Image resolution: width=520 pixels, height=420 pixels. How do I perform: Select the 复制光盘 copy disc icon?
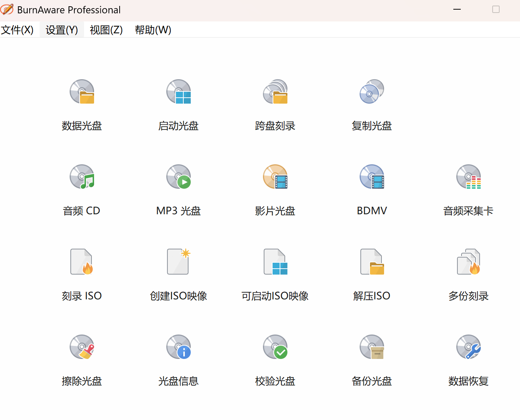(372, 91)
